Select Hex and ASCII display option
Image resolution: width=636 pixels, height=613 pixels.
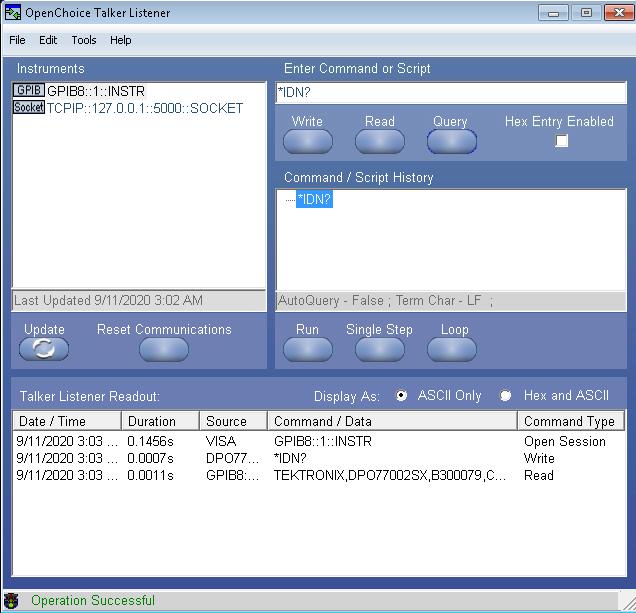pos(506,396)
